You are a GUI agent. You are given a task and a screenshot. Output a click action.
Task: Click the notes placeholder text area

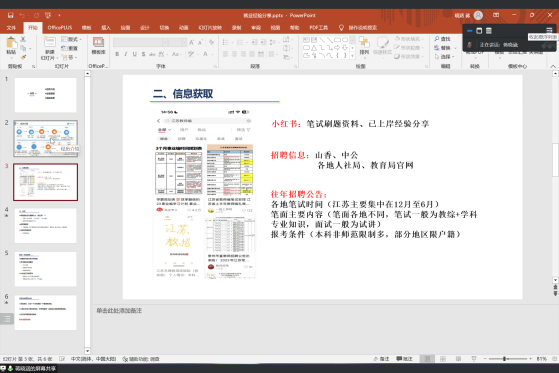point(119,311)
